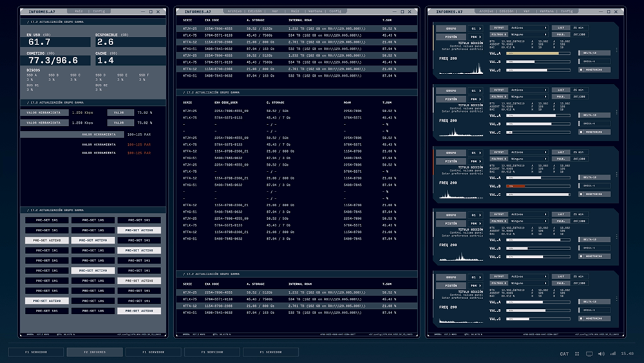Click the signal strength bars icon

pos(613,353)
